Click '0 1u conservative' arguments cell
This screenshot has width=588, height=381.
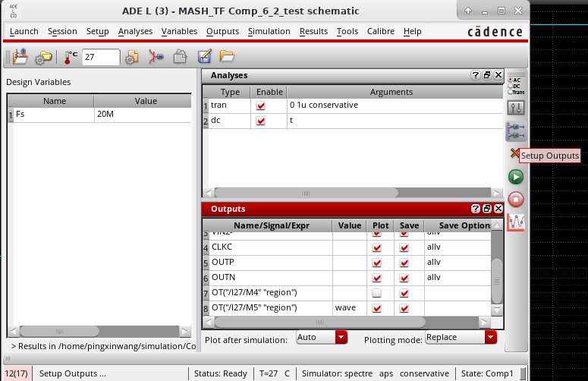tap(395, 105)
